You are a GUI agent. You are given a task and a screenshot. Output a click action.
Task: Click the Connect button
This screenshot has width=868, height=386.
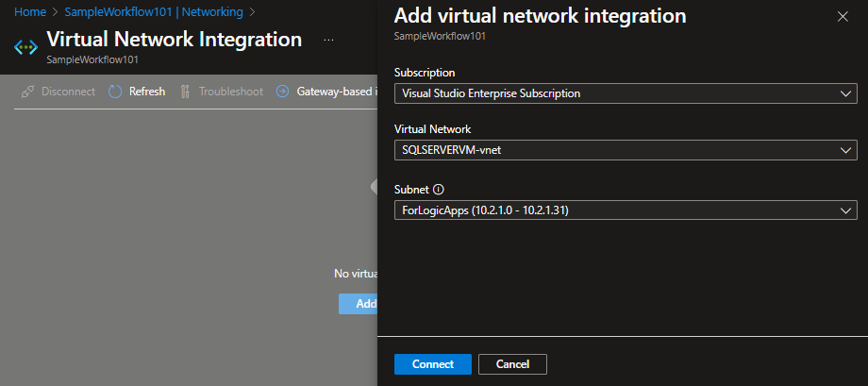[x=433, y=364]
